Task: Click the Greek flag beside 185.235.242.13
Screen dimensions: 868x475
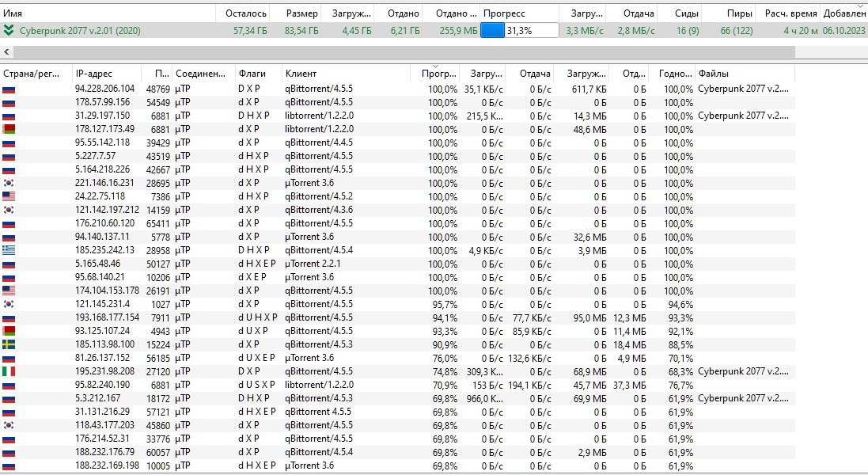Action: [9, 250]
